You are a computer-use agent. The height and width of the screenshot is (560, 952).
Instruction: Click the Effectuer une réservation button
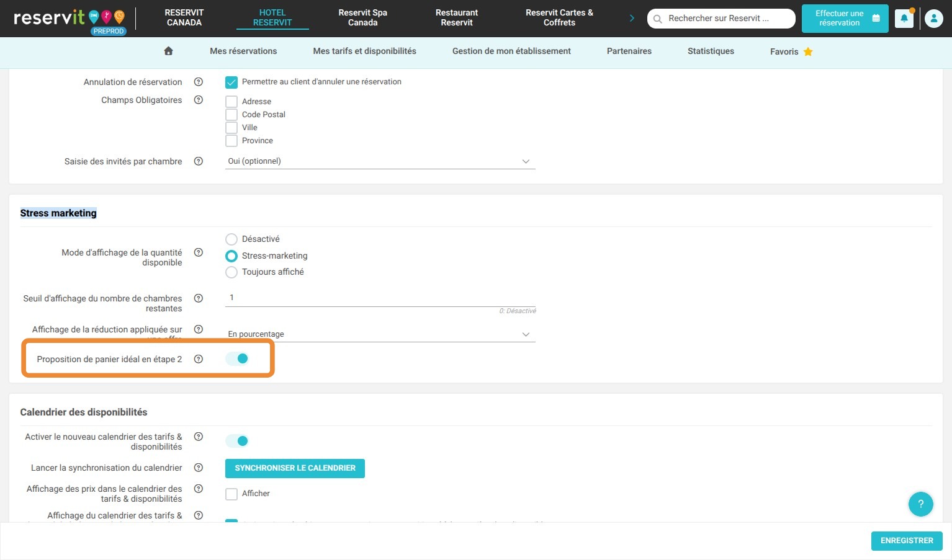click(845, 19)
